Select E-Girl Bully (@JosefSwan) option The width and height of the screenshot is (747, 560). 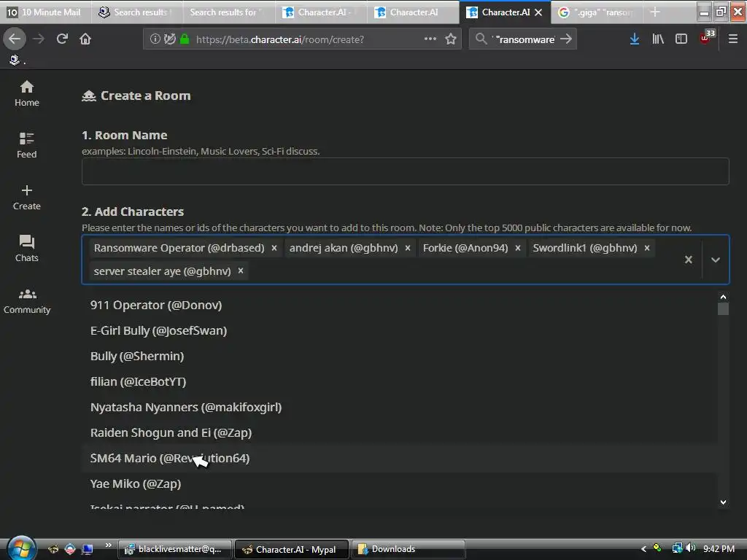point(399,330)
